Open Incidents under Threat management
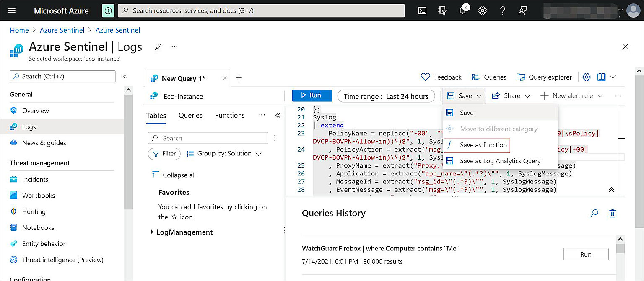 coord(35,179)
